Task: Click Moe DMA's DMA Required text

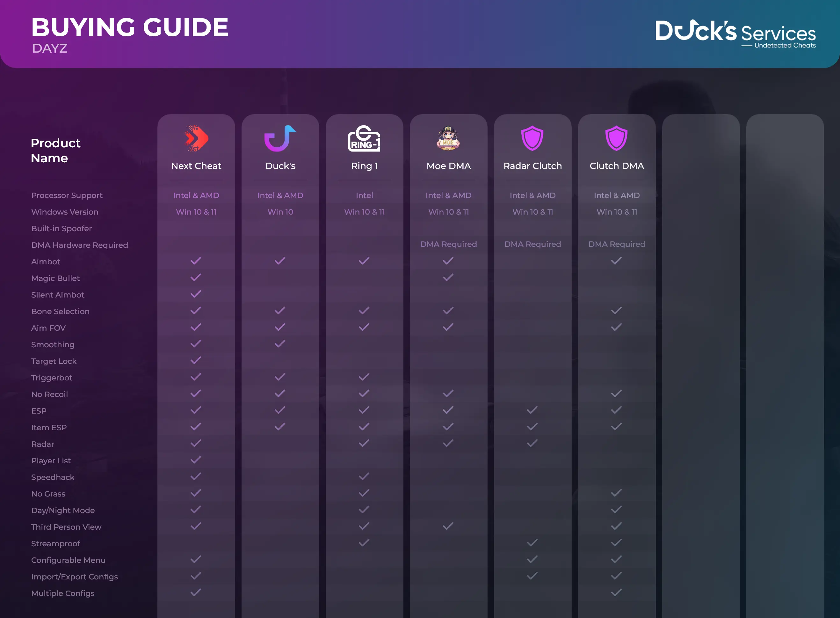Action: [x=449, y=244]
